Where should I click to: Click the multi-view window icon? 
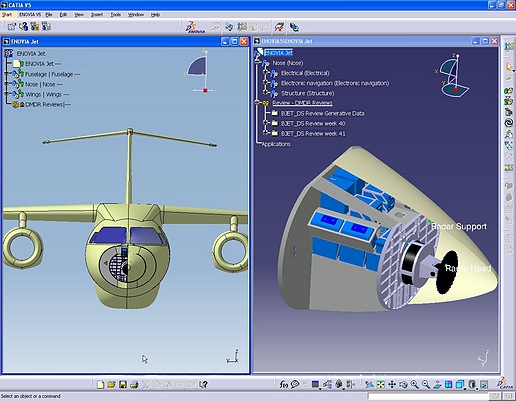(448, 385)
